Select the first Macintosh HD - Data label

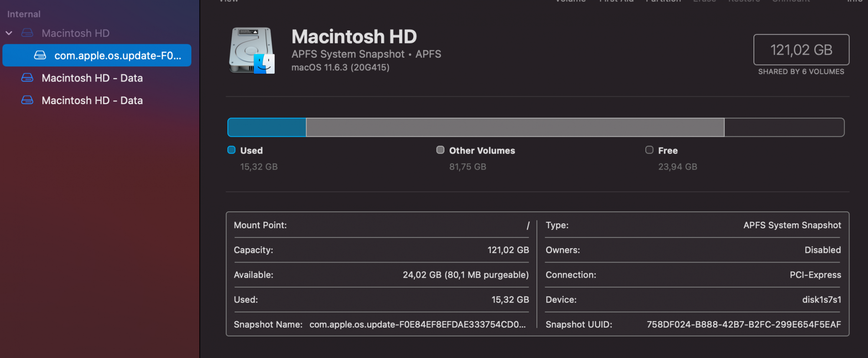pos(92,78)
